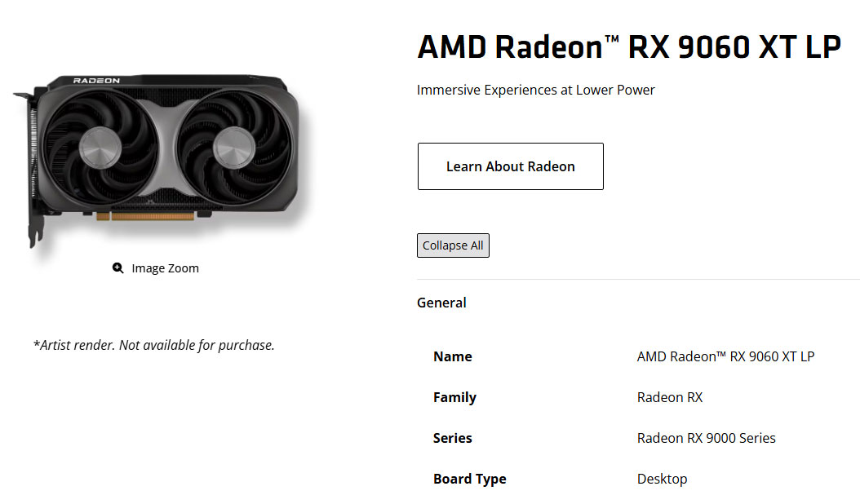Select the Family row label

click(454, 397)
